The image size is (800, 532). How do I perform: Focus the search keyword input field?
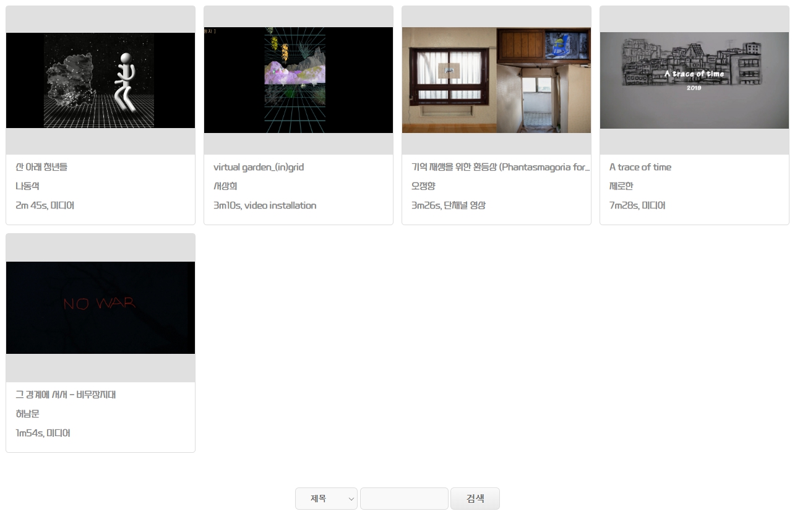[x=404, y=499]
